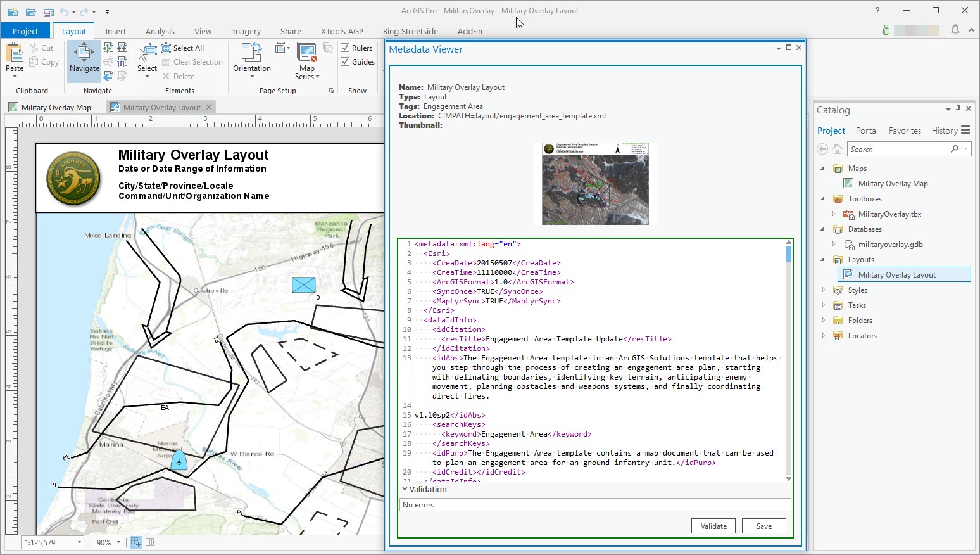Click the Previous Extent arrow icon

[x=108, y=75]
